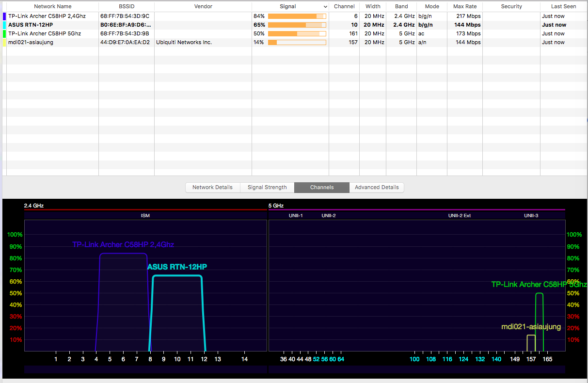Screen dimensions: 588x383
Task: Click the yellow swatch beside mdi021-asiaujung
Action: point(4,42)
